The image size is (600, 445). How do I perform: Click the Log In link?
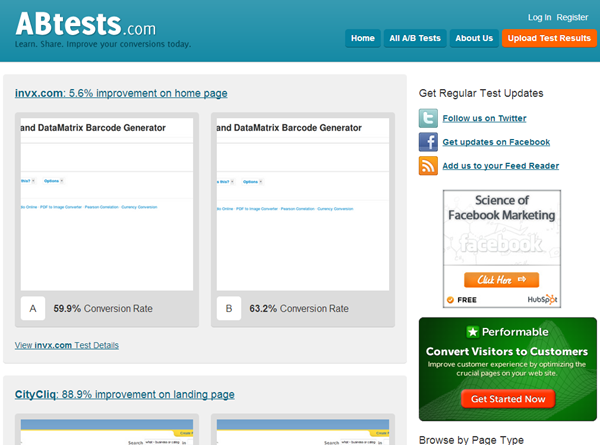point(540,17)
